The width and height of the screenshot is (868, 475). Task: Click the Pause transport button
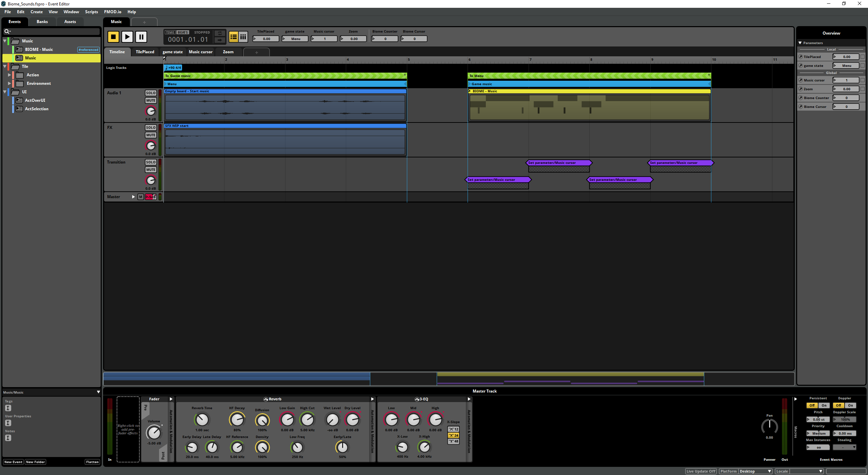tap(141, 37)
